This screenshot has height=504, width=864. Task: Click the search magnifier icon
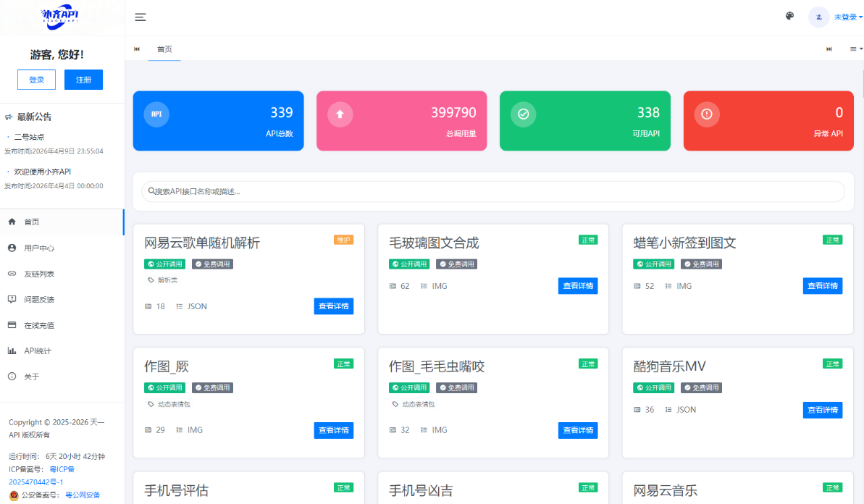point(151,191)
